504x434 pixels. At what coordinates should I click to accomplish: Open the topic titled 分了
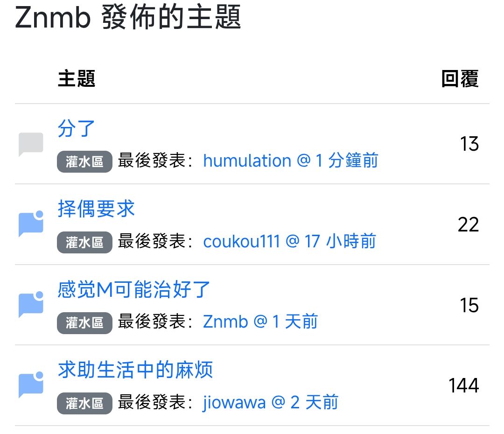click(x=76, y=128)
